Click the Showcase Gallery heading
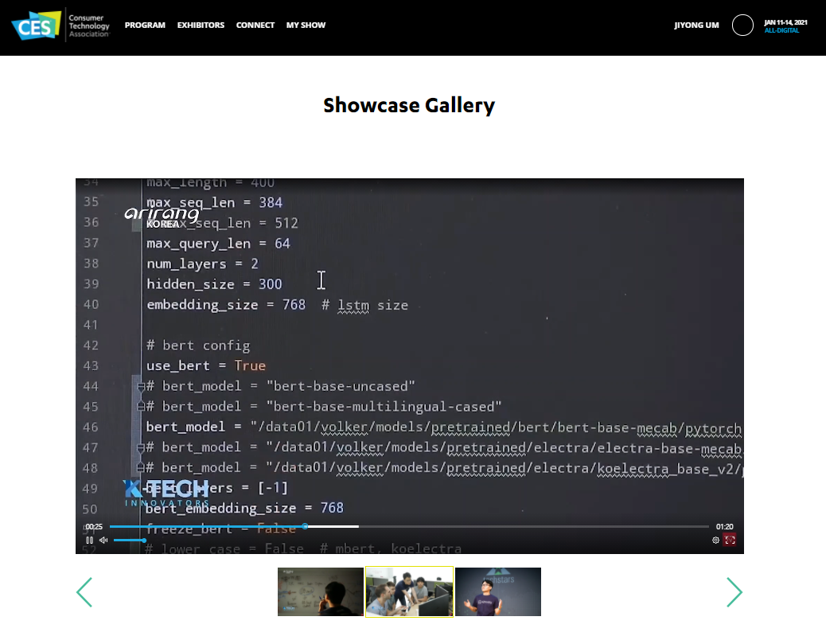Viewport: 826px width, 644px height. (x=409, y=105)
